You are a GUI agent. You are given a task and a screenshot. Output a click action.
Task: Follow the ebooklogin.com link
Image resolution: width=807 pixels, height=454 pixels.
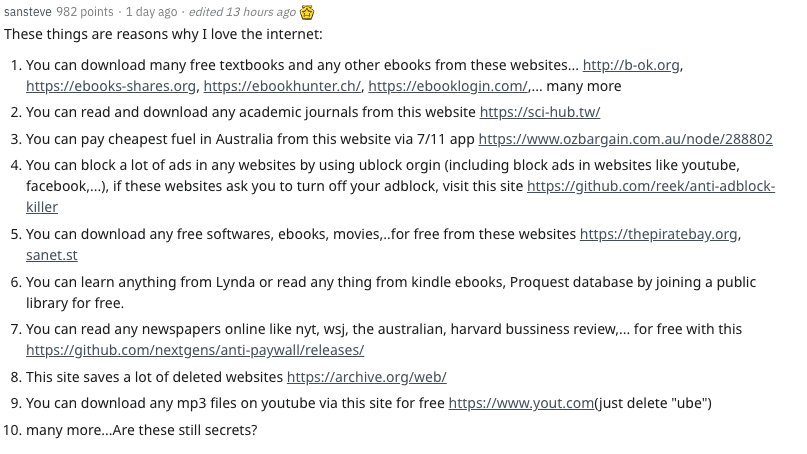click(448, 86)
